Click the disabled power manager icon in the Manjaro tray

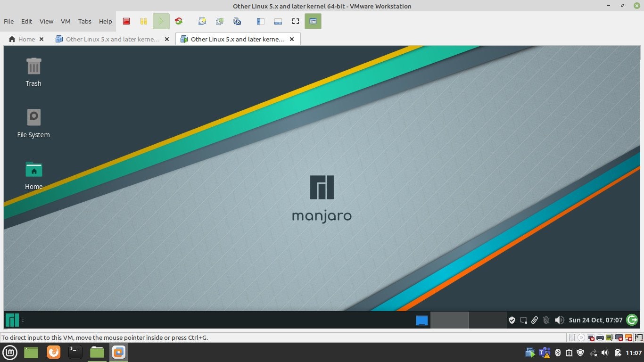pyautogui.click(x=546, y=321)
